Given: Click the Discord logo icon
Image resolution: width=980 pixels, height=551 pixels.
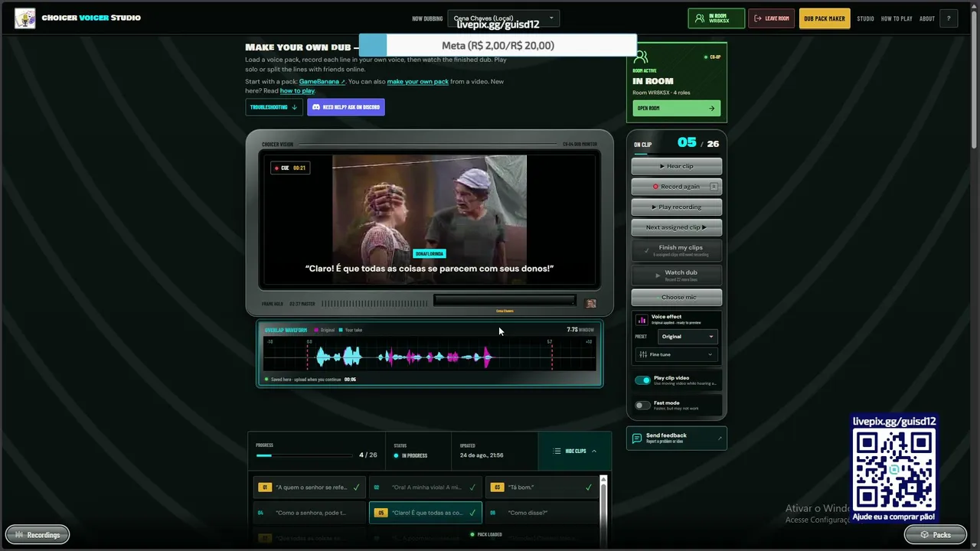Looking at the screenshot, I should [316, 107].
